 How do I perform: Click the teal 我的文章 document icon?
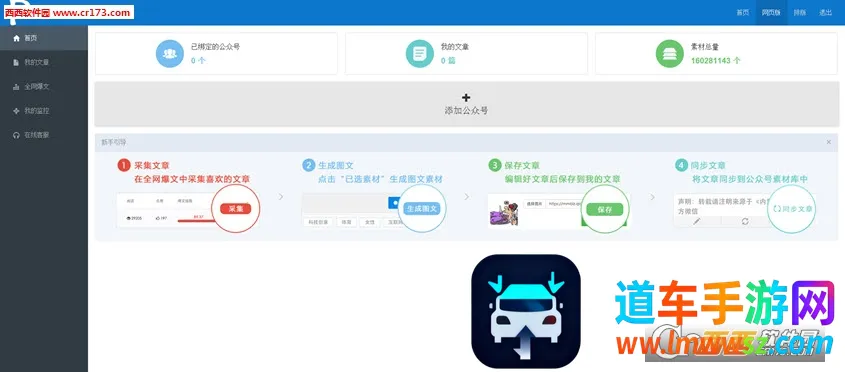[420, 53]
